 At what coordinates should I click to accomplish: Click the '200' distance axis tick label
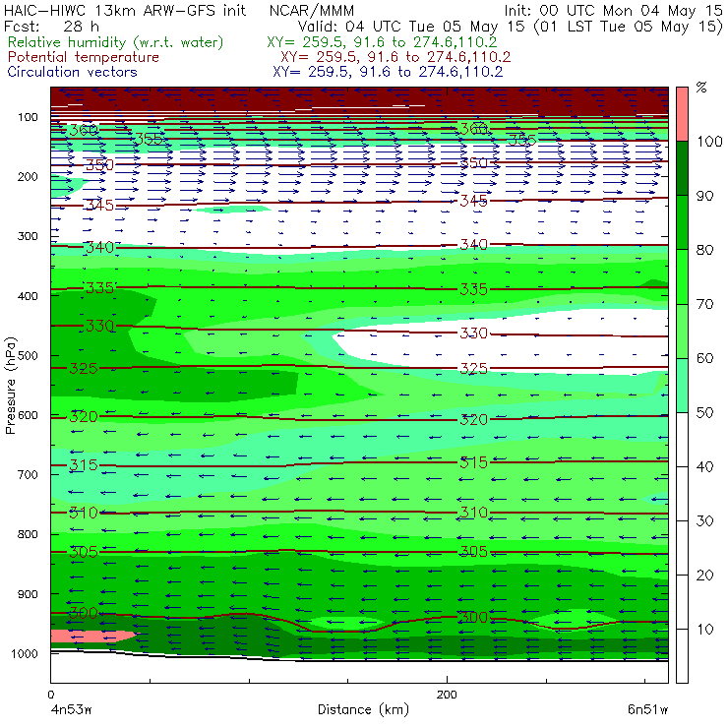click(447, 695)
